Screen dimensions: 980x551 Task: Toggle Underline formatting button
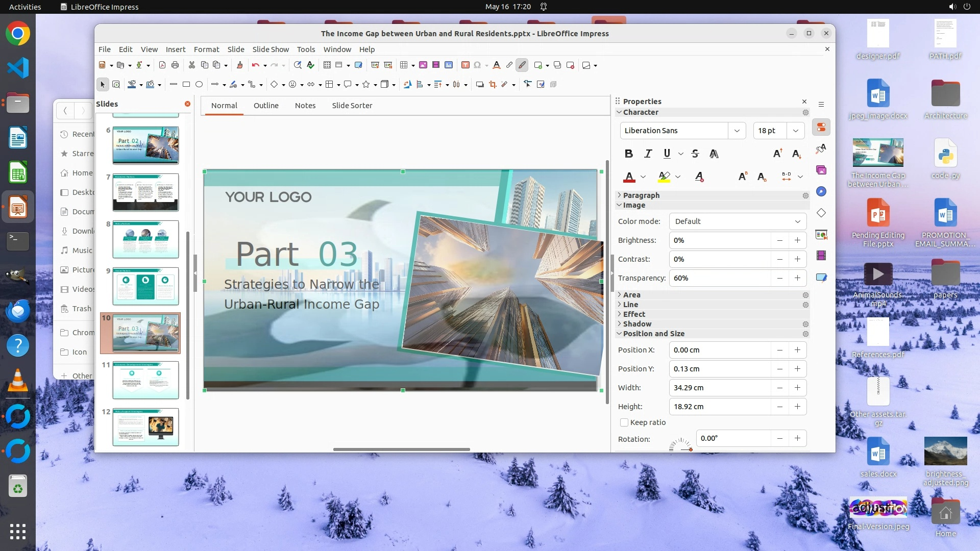point(667,154)
